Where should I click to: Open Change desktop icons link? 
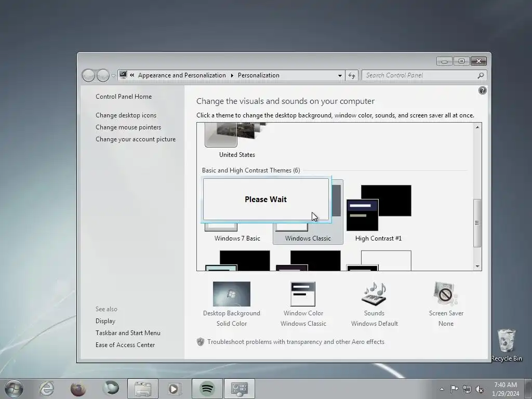(126, 115)
